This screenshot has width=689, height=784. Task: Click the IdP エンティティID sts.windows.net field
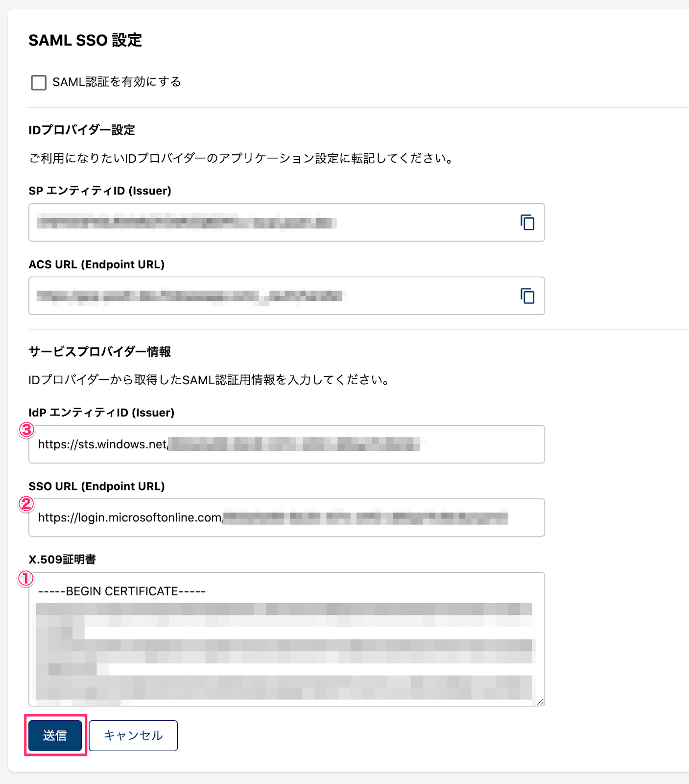[286, 444]
